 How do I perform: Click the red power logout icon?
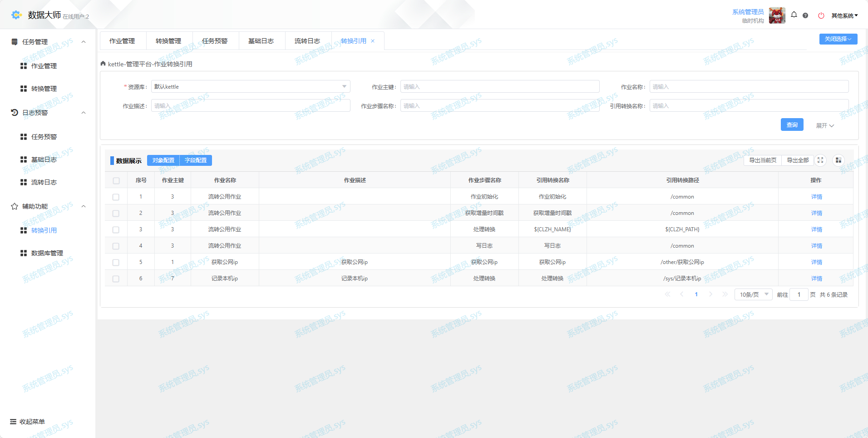821,15
